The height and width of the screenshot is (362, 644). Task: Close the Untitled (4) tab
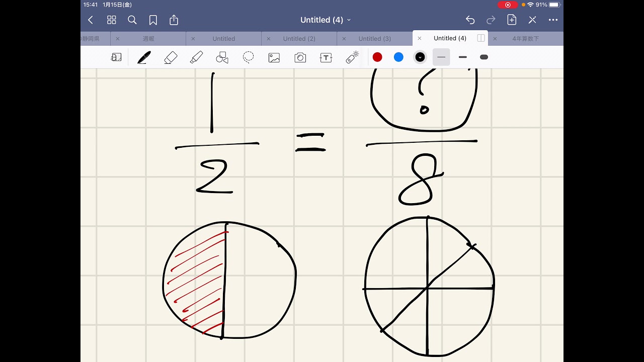(420, 38)
